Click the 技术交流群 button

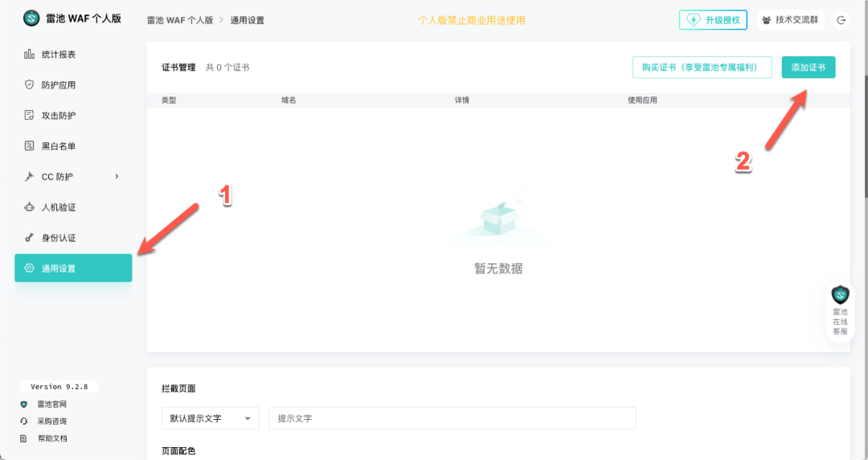click(x=791, y=20)
